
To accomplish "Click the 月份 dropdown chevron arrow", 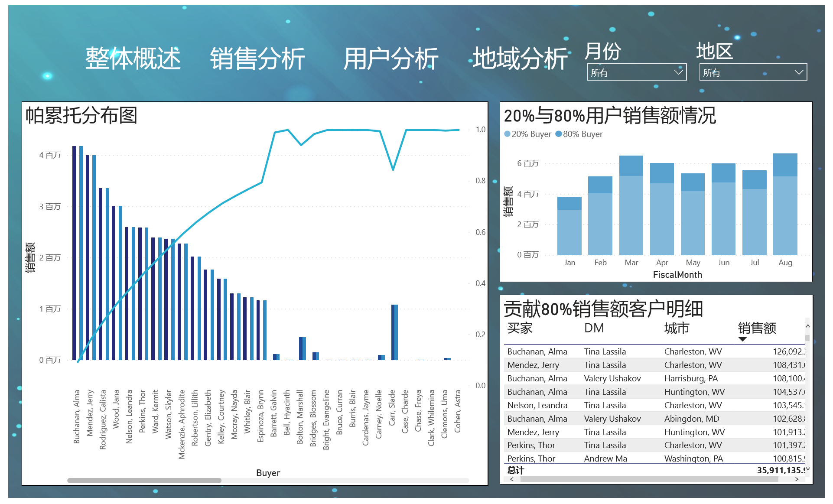I will (679, 72).
